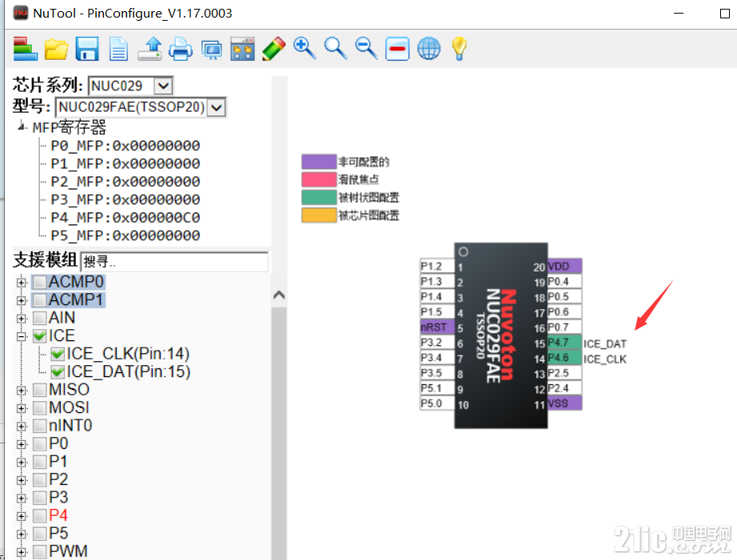Print the pin configuration with printer icon
Screen dimensions: 737x560
click(181, 49)
